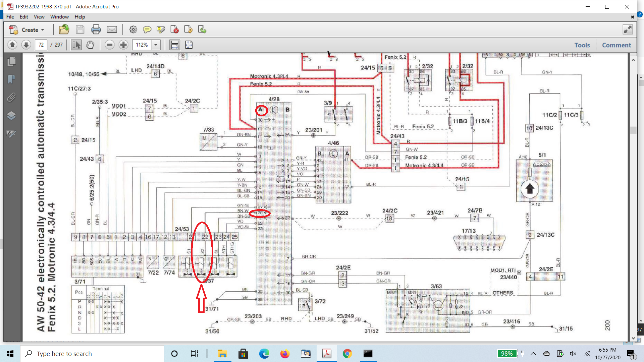Click the page number input field
This screenshot has height=362, width=644.
[41, 45]
